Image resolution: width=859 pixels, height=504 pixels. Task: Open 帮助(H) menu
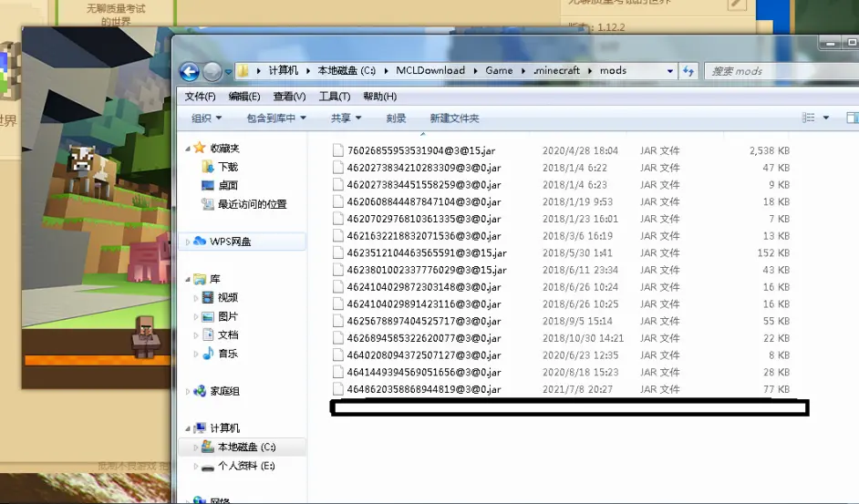coord(379,97)
